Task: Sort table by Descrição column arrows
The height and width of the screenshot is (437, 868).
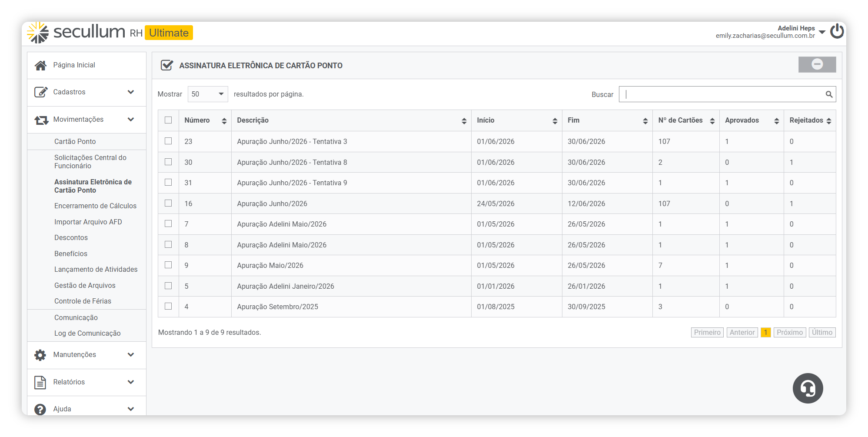Action: (x=464, y=121)
